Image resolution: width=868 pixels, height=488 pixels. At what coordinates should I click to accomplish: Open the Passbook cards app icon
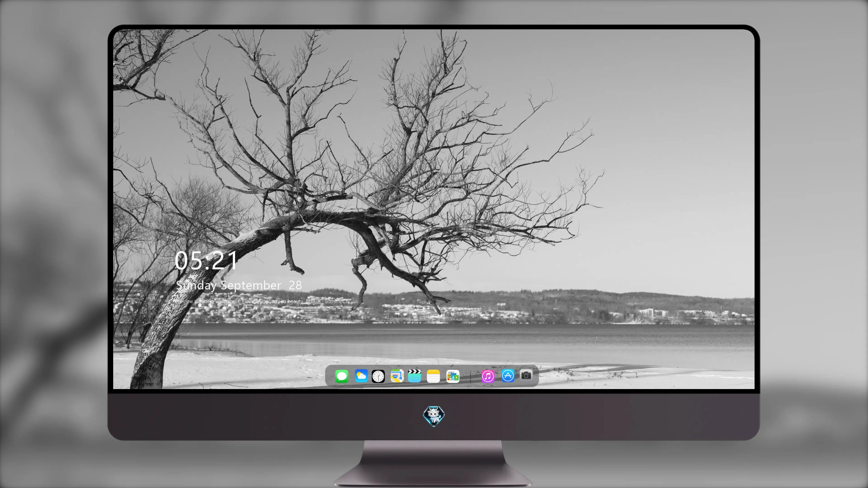pos(453,376)
